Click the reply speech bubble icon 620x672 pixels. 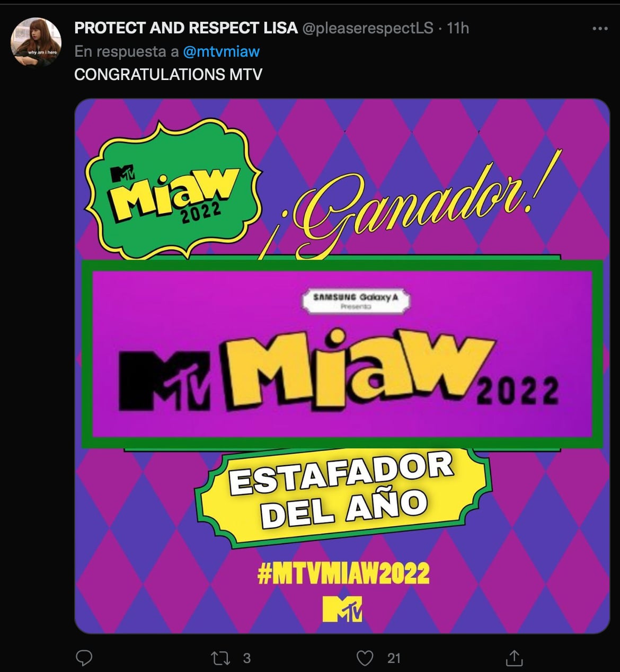84,658
